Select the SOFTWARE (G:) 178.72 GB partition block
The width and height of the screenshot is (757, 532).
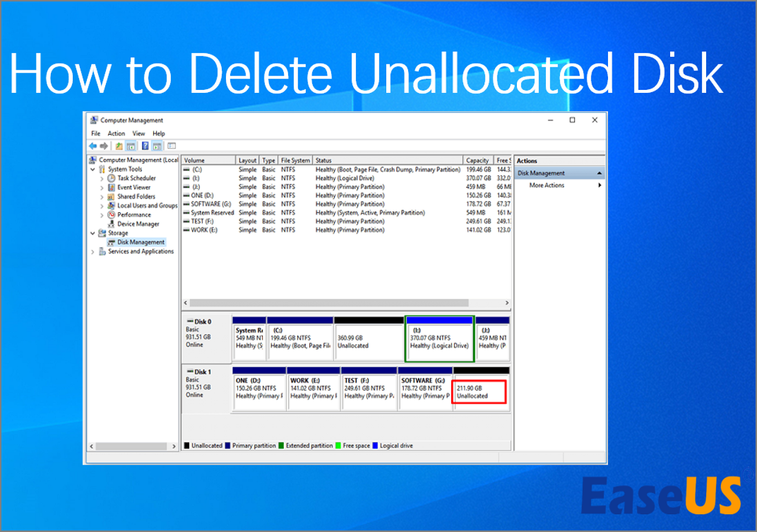point(425,388)
